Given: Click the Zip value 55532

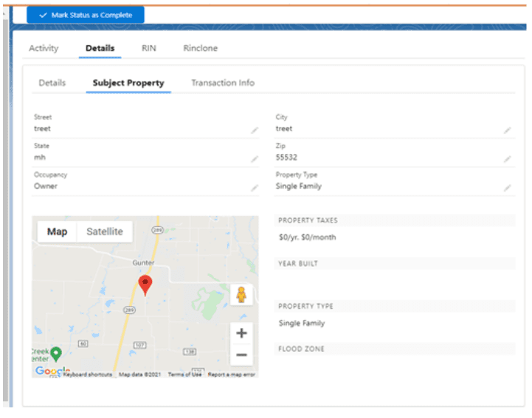Looking at the screenshot, I should pos(286,157).
